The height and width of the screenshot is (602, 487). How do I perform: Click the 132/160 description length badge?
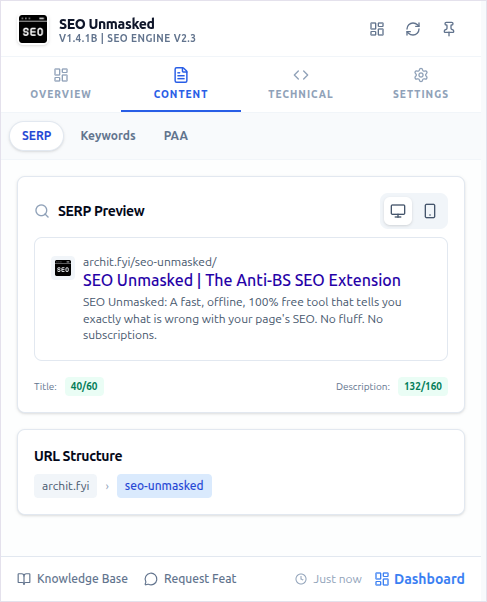[423, 386]
